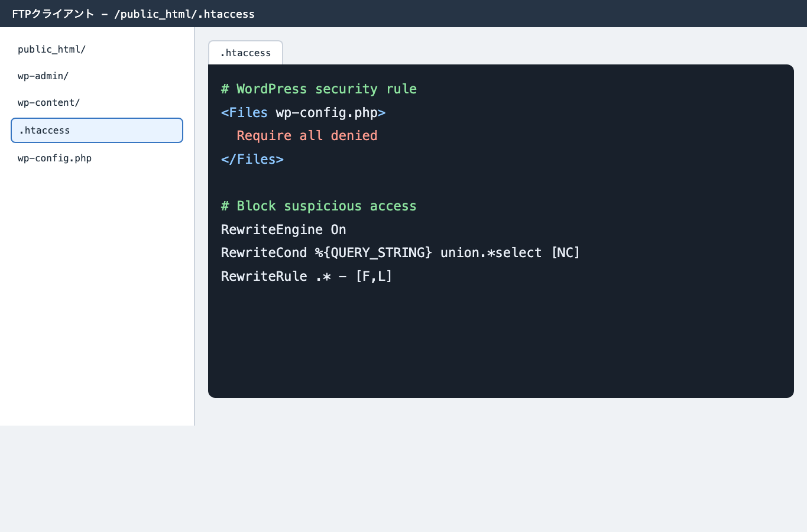Click the Block suspicious access comment

coord(319,206)
